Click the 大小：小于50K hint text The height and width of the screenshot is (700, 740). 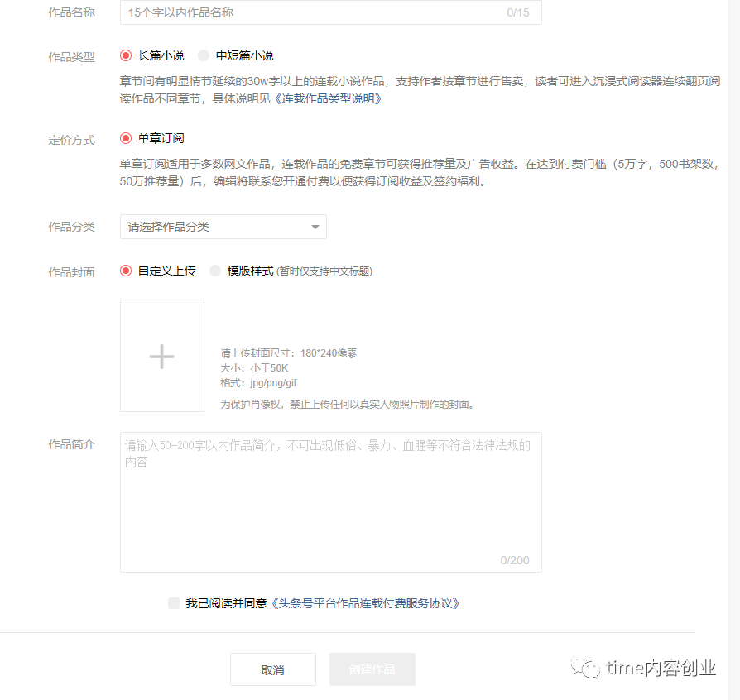(254, 368)
